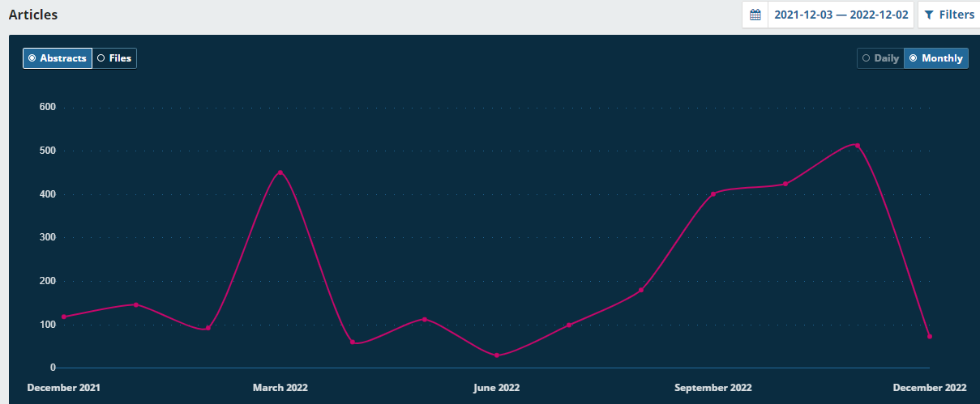Click the September 2022 data point
980x404 pixels.
(x=713, y=193)
